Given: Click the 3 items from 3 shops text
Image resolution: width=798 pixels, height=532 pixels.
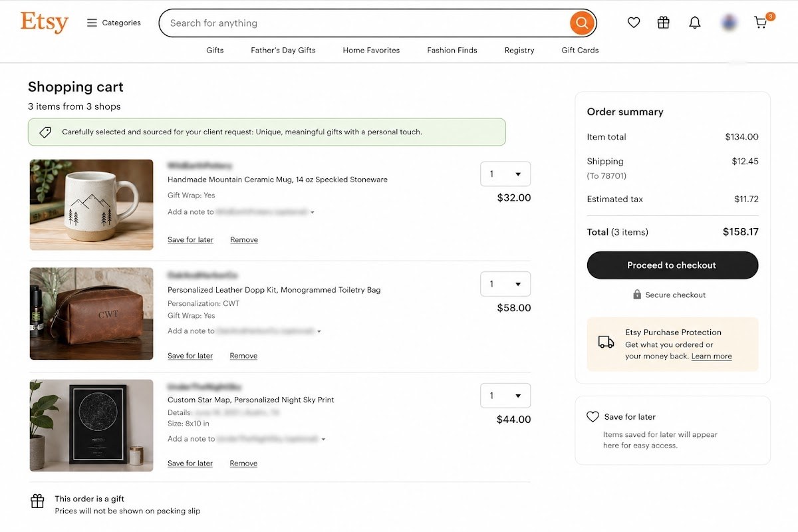Looking at the screenshot, I should [x=74, y=106].
